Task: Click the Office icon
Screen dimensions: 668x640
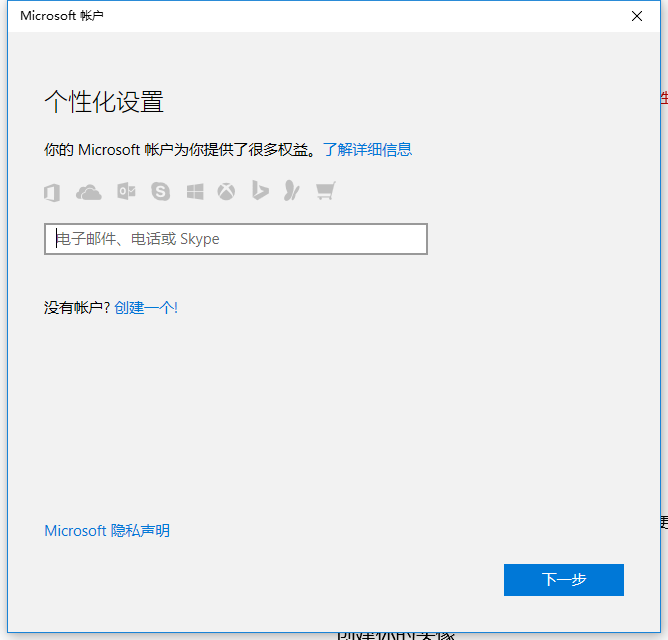Action: click(52, 191)
